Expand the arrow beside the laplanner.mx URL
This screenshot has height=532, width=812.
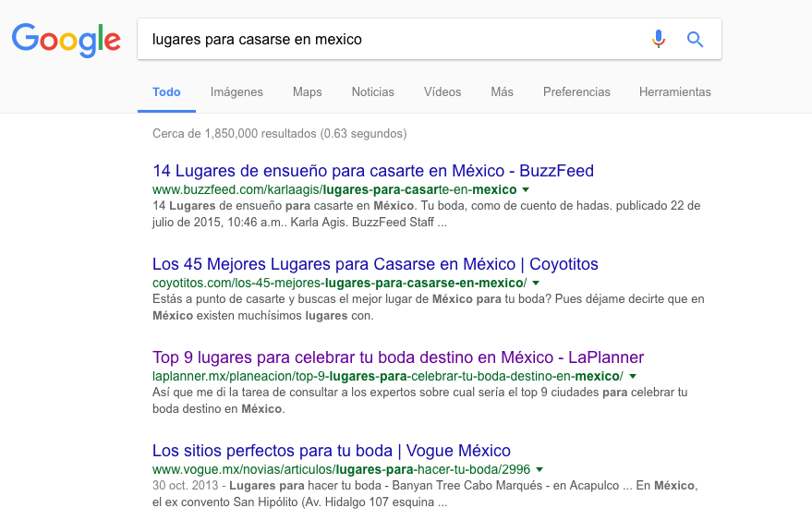[633, 377]
